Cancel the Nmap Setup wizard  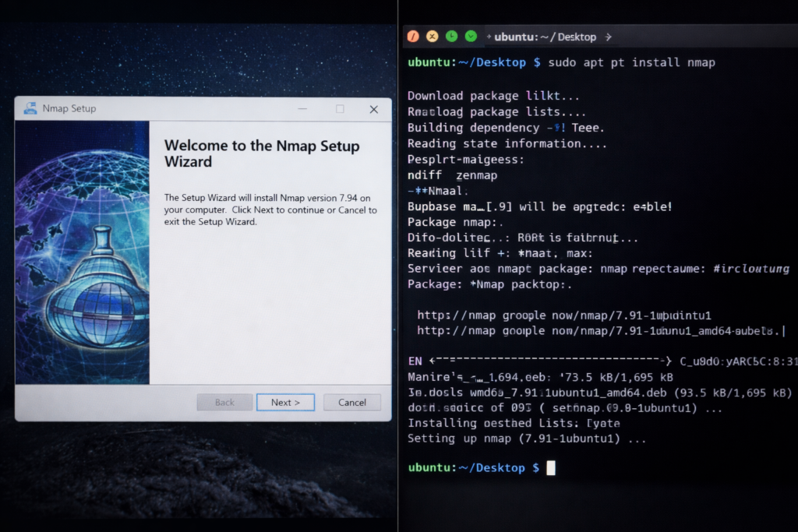(351, 402)
